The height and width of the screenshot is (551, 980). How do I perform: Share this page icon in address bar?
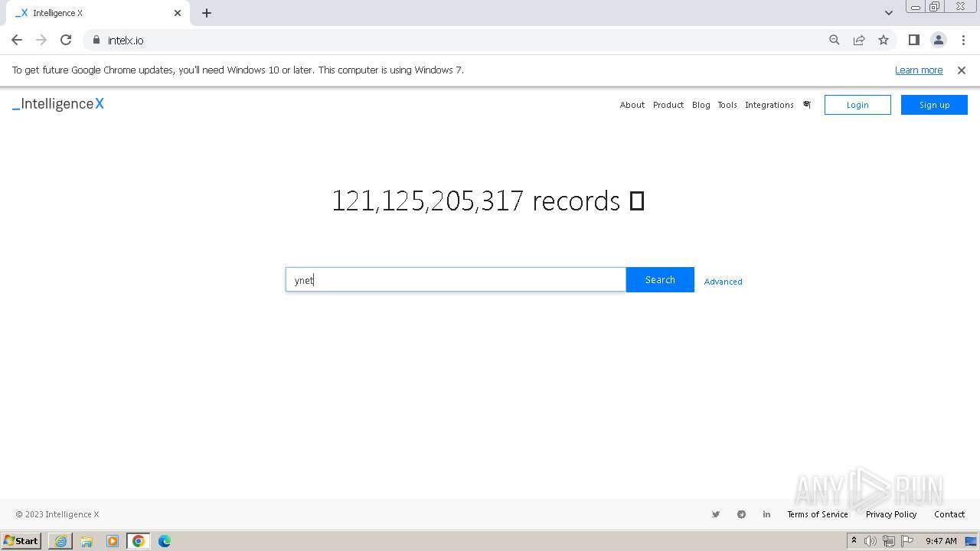click(859, 40)
